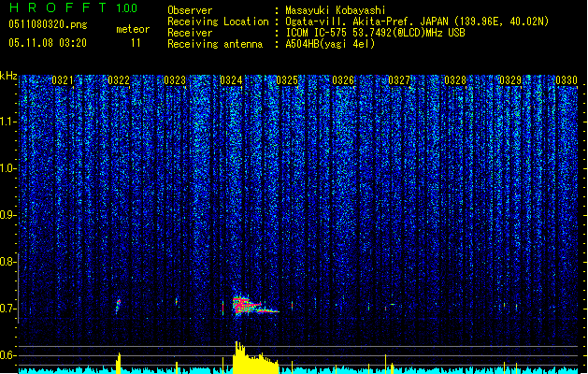This screenshot has width=588, height=374.
Task: Select the 0321 time marker
Action: 63,81
